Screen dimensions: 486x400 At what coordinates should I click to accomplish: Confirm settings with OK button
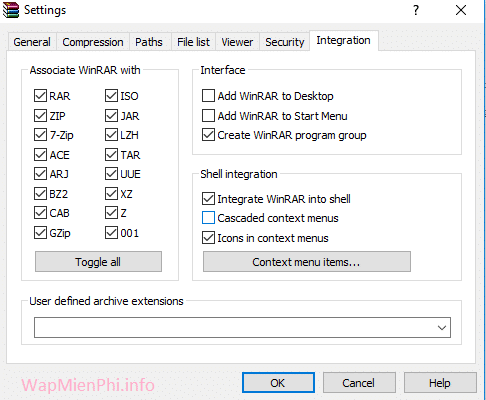pyautogui.click(x=278, y=383)
